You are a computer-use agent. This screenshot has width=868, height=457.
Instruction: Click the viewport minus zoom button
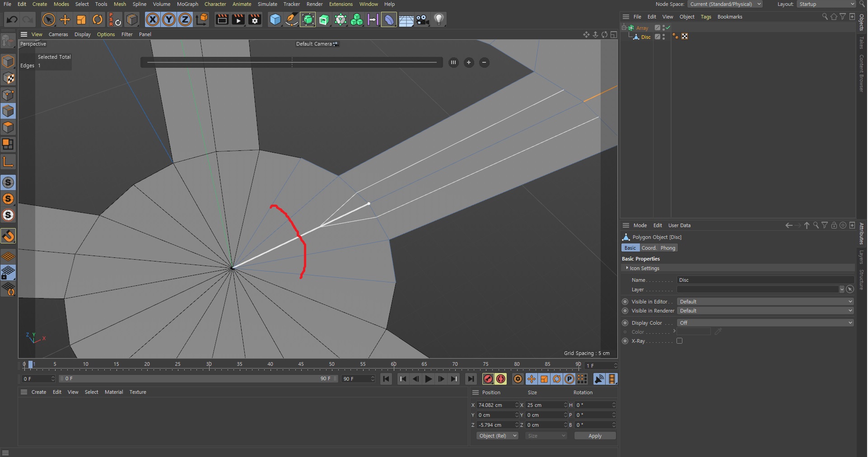pos(484,63)
